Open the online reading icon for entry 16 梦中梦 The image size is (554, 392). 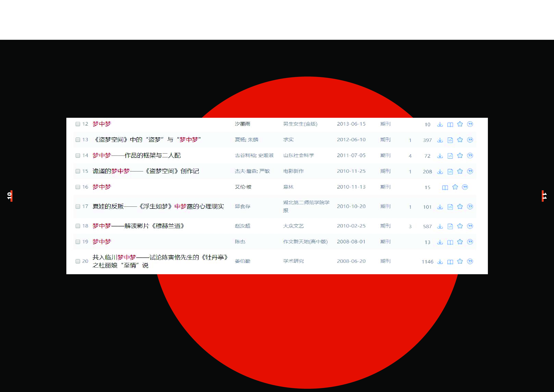pyautogui.click(x=445, y=187)
